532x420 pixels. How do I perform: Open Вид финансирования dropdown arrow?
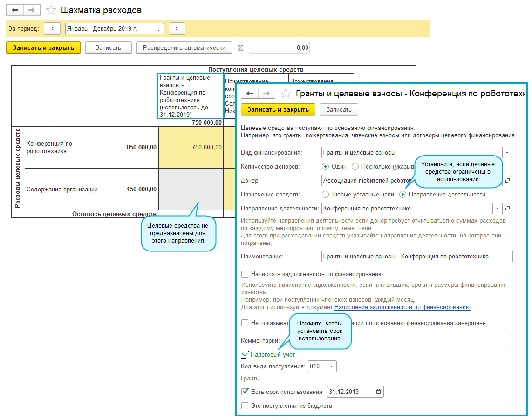(507, 153)
